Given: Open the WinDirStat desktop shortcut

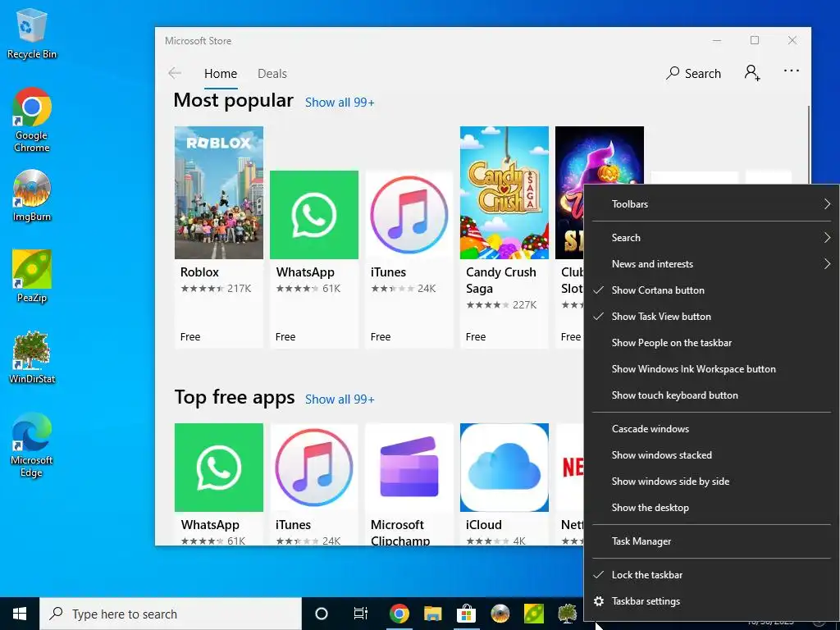Looking at the screenshot, I should 32,358.
